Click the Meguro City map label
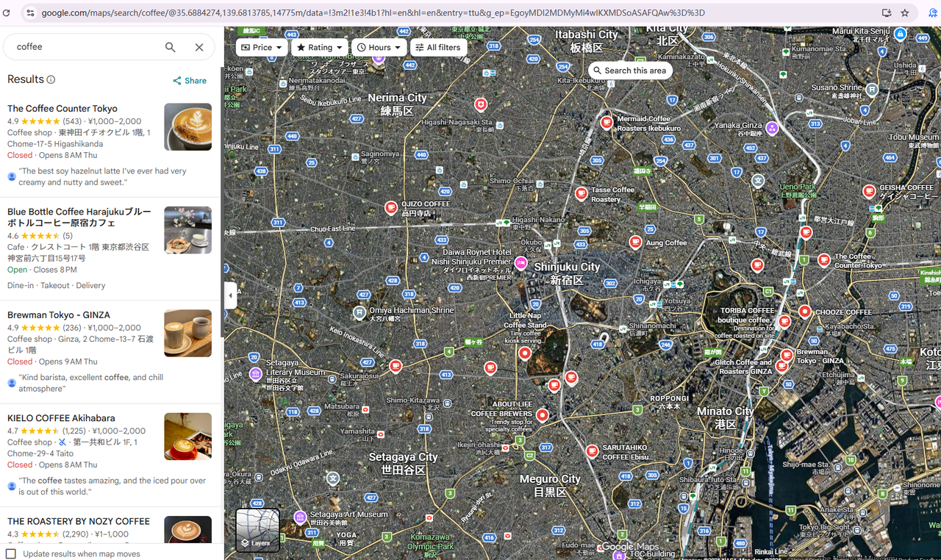The height and width of the screenshot is (560, 941). [550, 485]
